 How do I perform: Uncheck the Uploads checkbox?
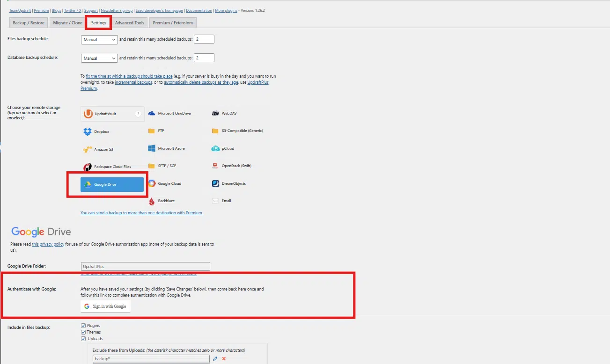pos(83,338)
